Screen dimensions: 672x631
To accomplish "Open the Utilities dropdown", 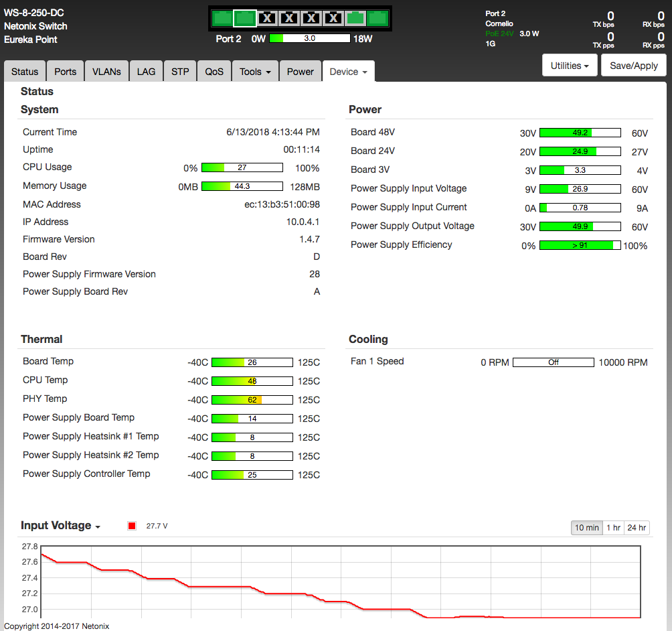I will coord(570,66).
